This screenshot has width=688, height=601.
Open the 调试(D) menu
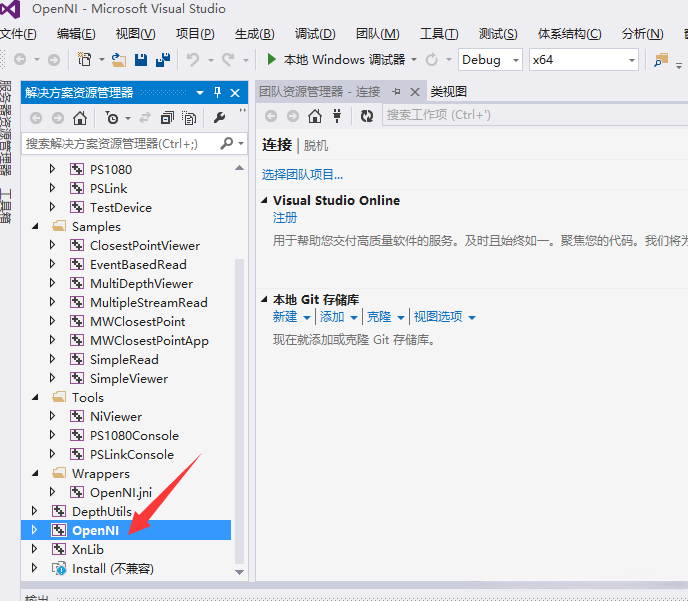click(x=315, y=34)
